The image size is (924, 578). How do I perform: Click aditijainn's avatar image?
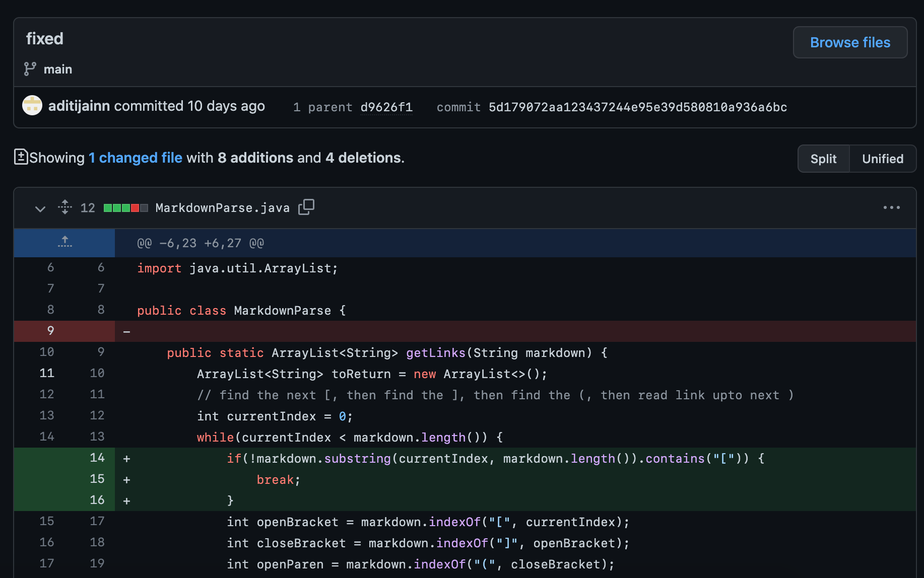coord(32,106)
